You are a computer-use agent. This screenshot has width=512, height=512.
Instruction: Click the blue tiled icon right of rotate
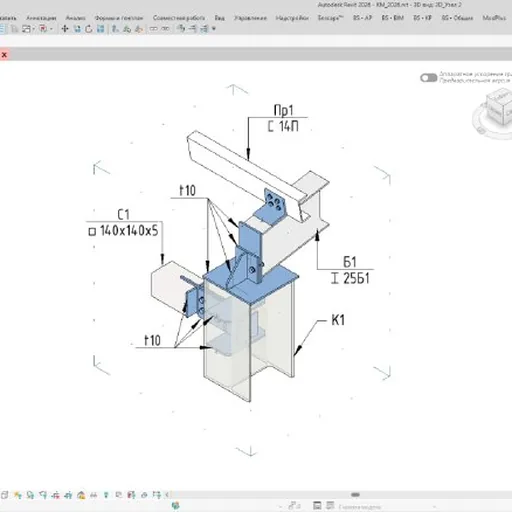[x=100, y=29]
